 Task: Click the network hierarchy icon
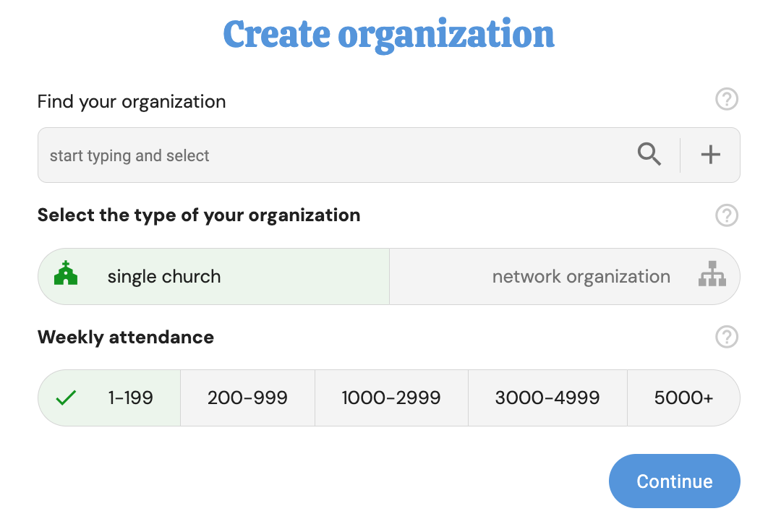pyautogui.click(x=712, y=275)
